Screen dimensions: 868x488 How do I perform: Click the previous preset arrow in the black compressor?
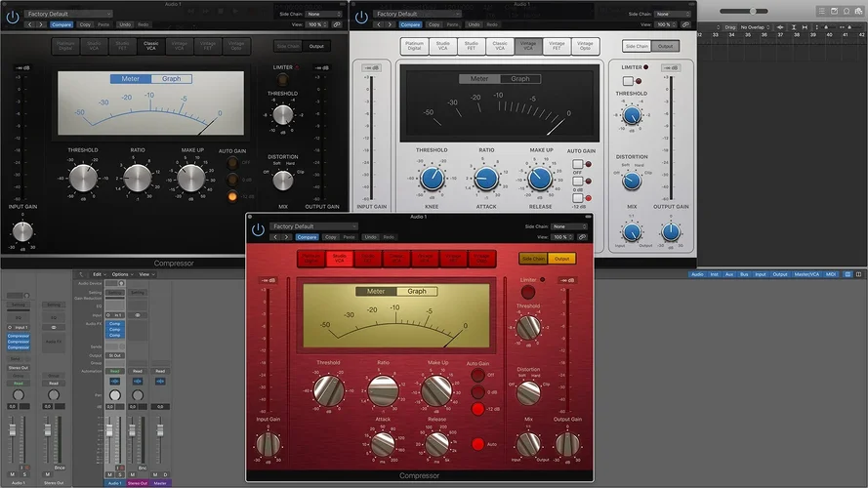tap(28, 22)
